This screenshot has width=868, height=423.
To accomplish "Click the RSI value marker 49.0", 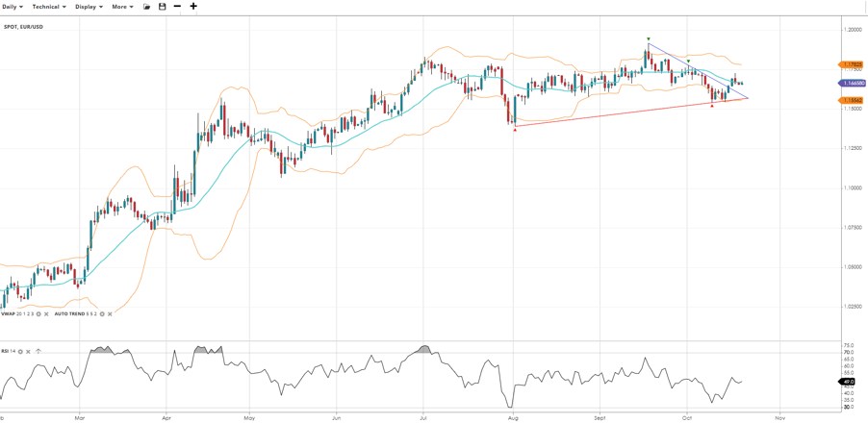I will 848,382.
